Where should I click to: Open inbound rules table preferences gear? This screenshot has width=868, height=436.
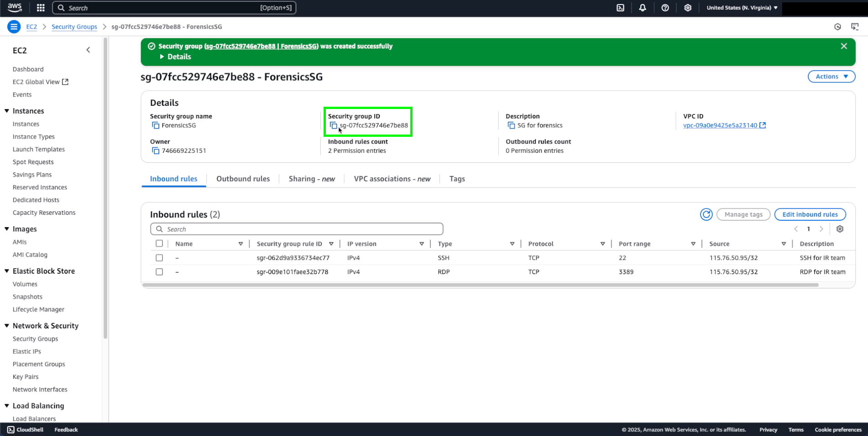tap(840, 229)
